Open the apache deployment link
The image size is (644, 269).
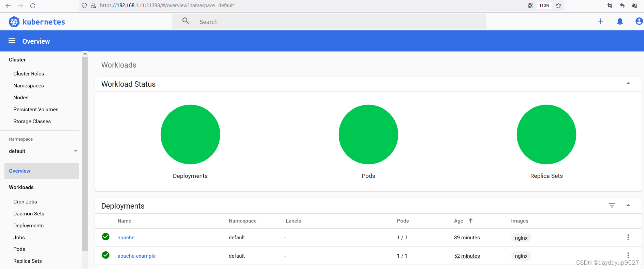click(x=126, y=238)
